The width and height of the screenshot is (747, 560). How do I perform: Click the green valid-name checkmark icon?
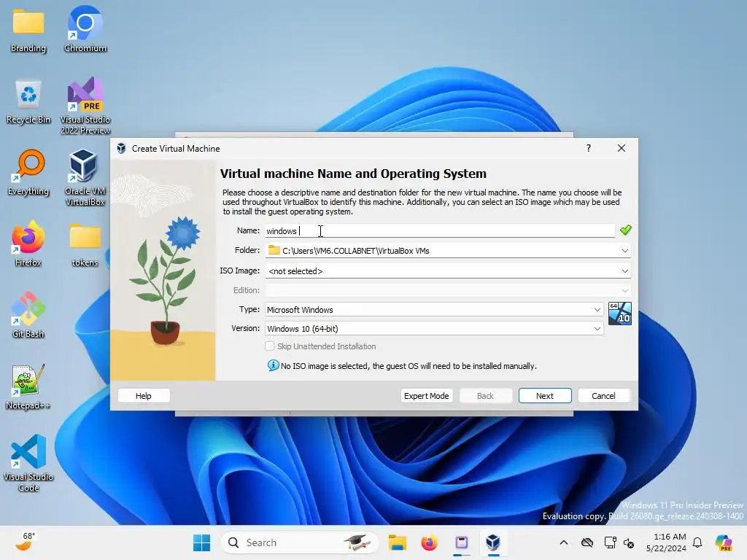[625, 230]
